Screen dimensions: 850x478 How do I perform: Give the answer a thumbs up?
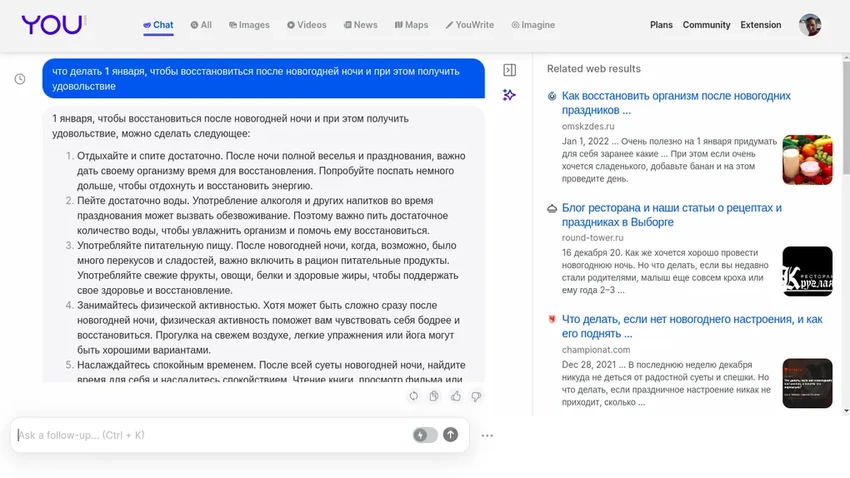coord(456,396)
